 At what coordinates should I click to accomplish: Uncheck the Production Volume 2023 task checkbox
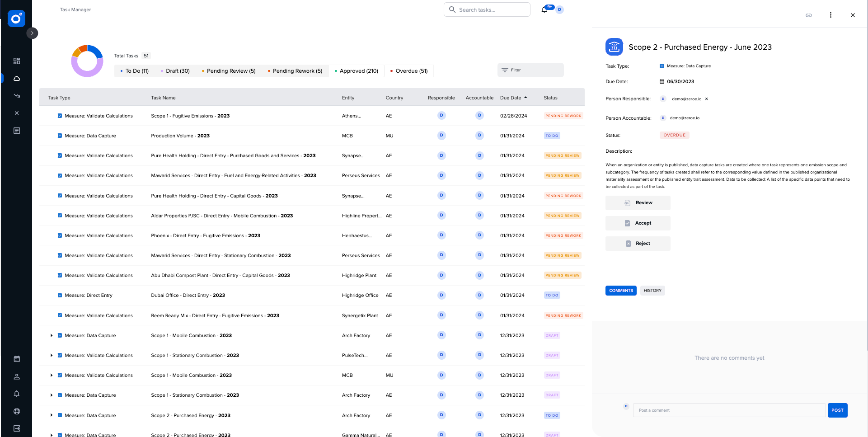tap(60, 135)
